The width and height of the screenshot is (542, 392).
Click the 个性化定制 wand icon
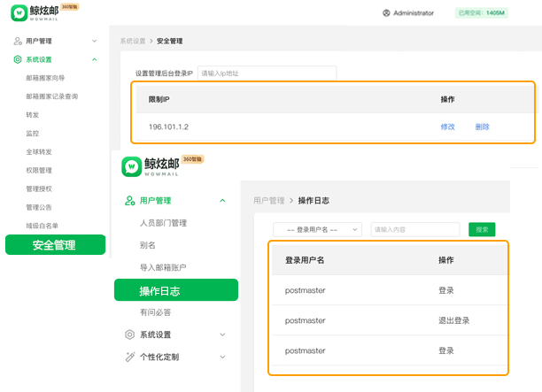(x=130, y=357)
